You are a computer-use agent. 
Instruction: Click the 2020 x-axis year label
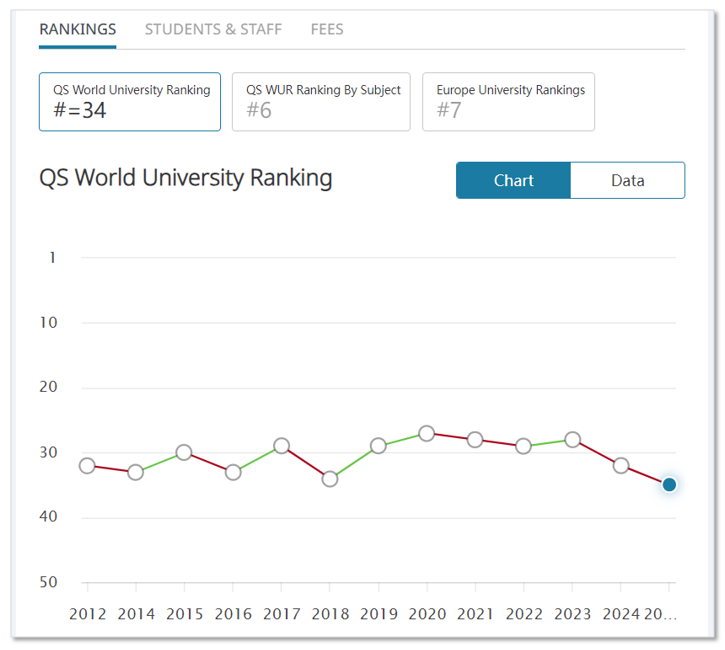click(x=427, y=614)
